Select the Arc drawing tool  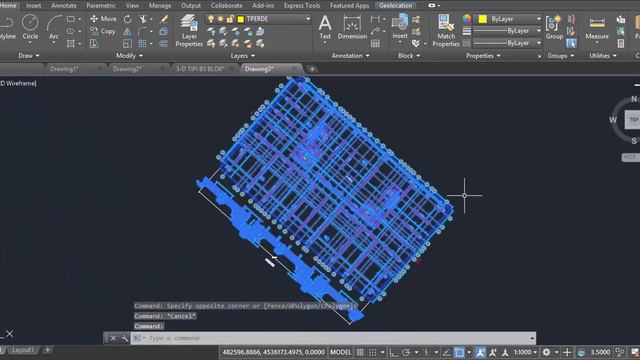[54, 27]
